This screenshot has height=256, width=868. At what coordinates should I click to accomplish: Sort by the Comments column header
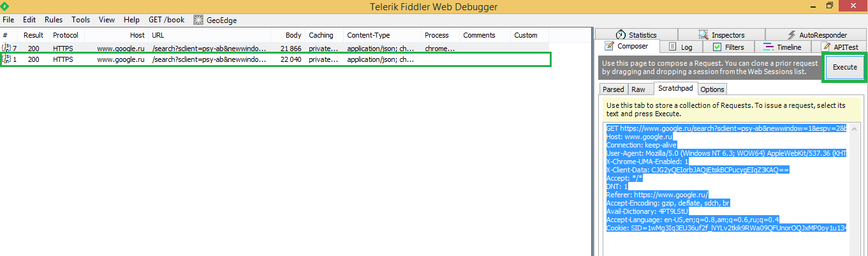point(485,35)
